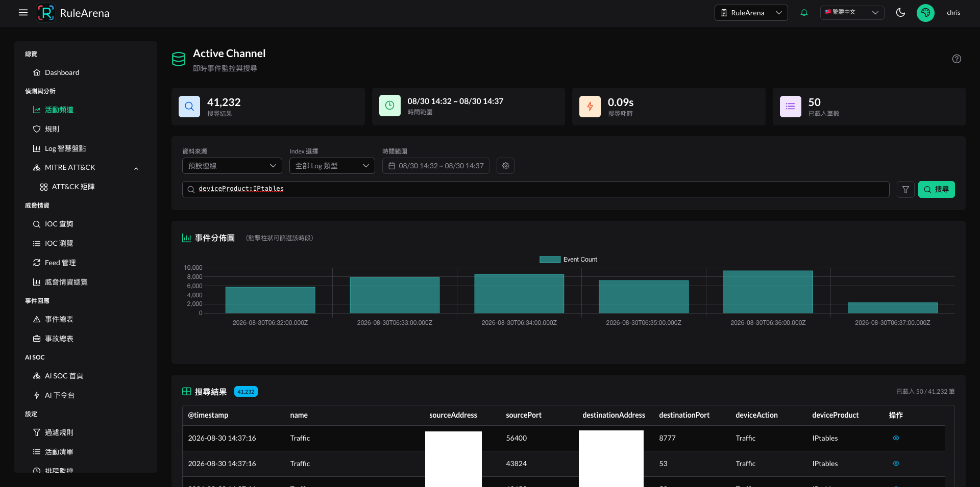Open the 預設連線 data source dropdown

click(232, 166)
